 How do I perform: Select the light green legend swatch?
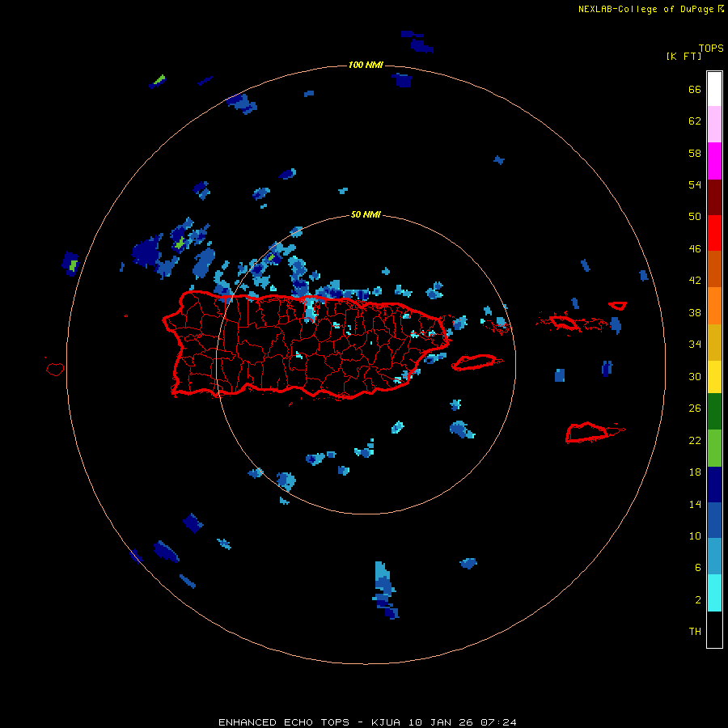(714, 448)
